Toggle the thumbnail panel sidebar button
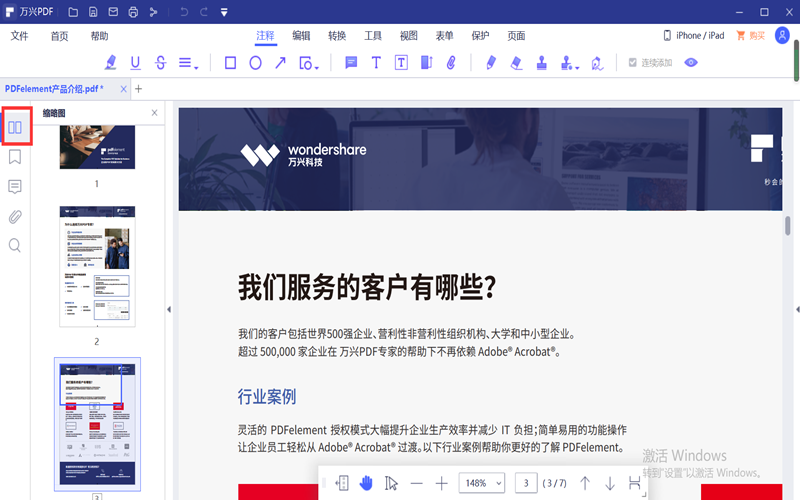The image size is (800, 500). (15, 127)
